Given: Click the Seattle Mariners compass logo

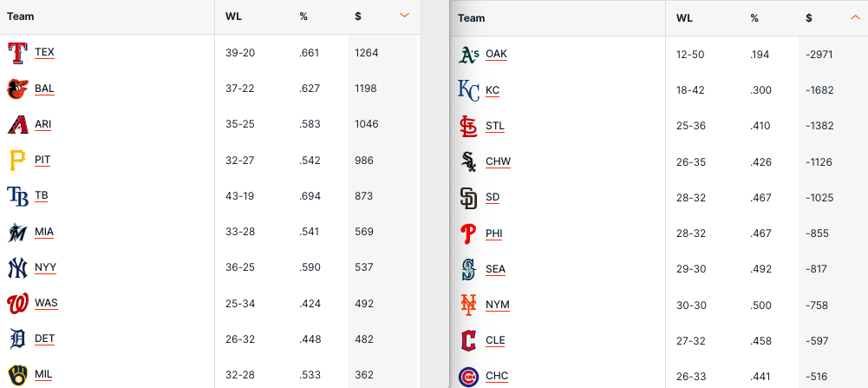Looking at the screenshot, I should (x=468, y=269).
